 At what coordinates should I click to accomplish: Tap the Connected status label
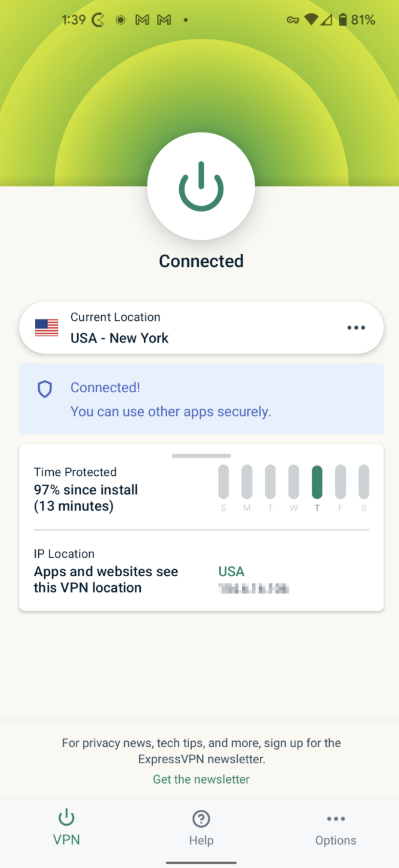[x=201, y=260]
